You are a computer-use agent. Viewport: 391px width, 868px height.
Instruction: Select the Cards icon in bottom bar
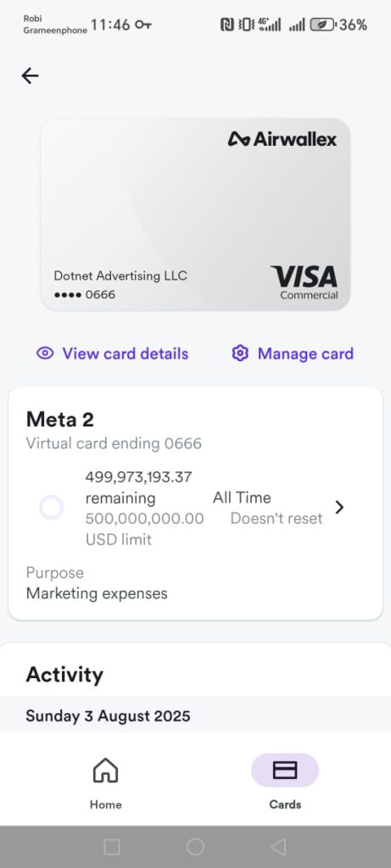click(x=285, y=770)
